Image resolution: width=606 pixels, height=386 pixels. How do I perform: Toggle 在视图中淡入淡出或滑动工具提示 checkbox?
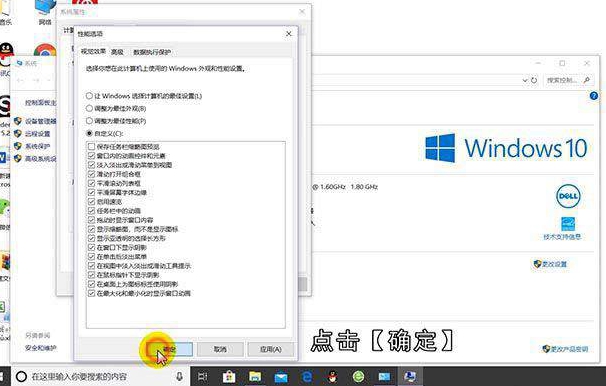(92, 266)
